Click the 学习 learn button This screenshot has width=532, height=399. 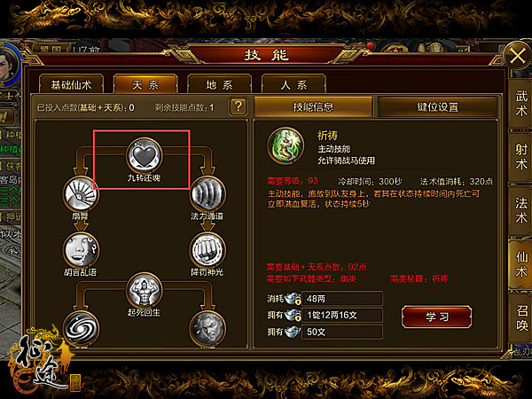coord(437,317)
